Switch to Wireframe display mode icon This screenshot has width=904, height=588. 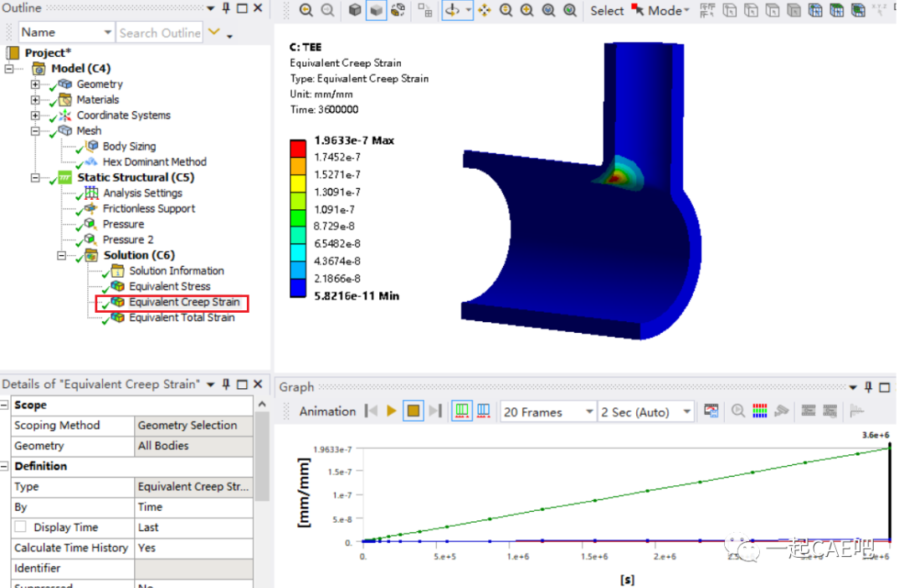coord(355,10)
